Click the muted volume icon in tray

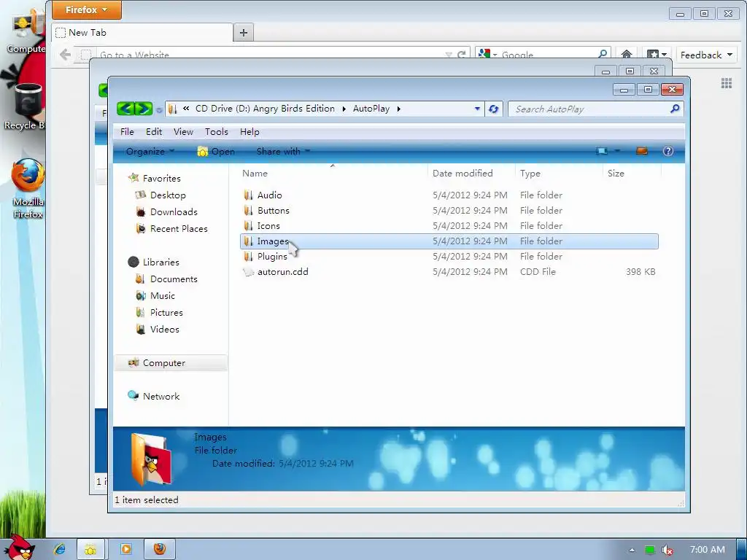coord(667,550)
